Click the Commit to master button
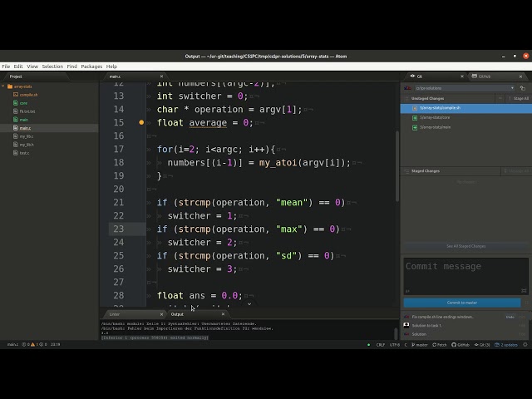The height and width of the screenshot is (399, 532). coord(462,303)
